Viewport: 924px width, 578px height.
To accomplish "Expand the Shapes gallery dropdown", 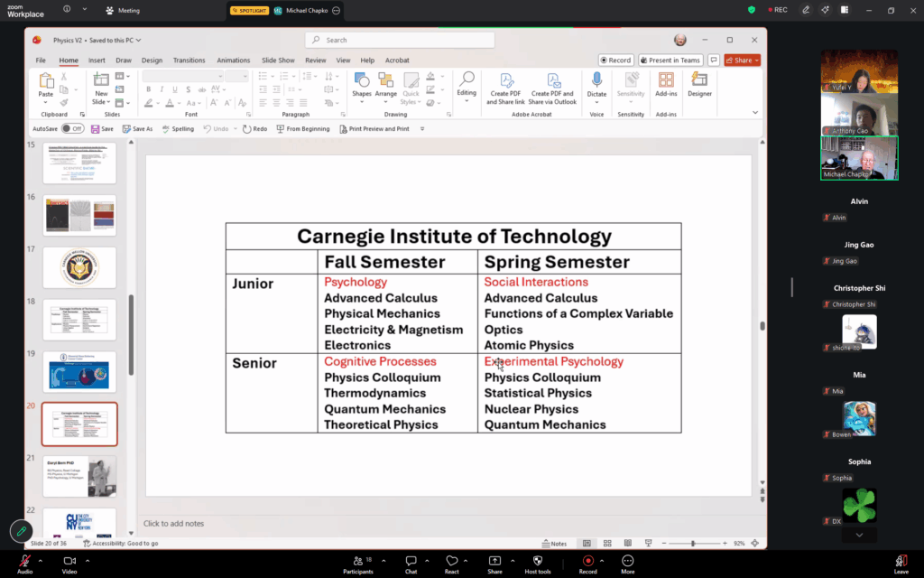I will 361,102.
